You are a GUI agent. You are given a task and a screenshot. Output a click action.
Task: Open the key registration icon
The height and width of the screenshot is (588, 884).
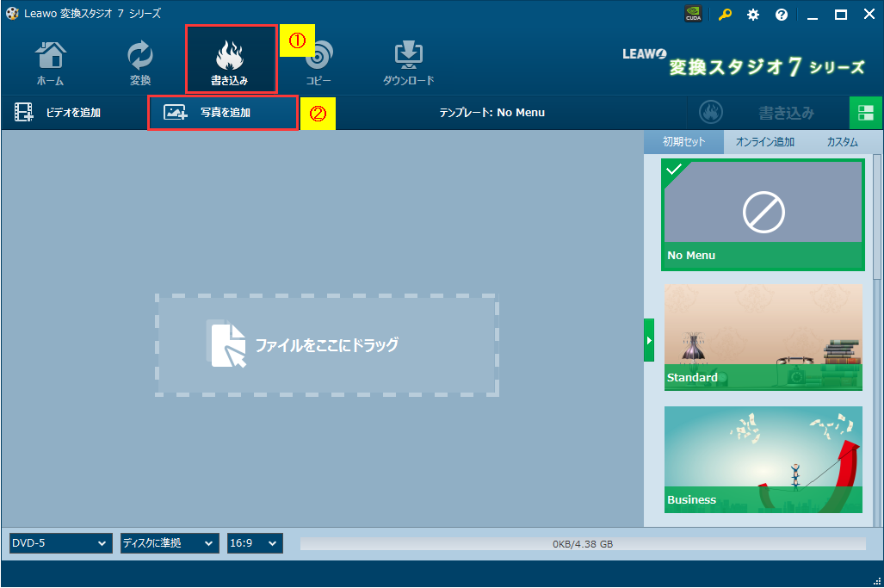[725, 15]
